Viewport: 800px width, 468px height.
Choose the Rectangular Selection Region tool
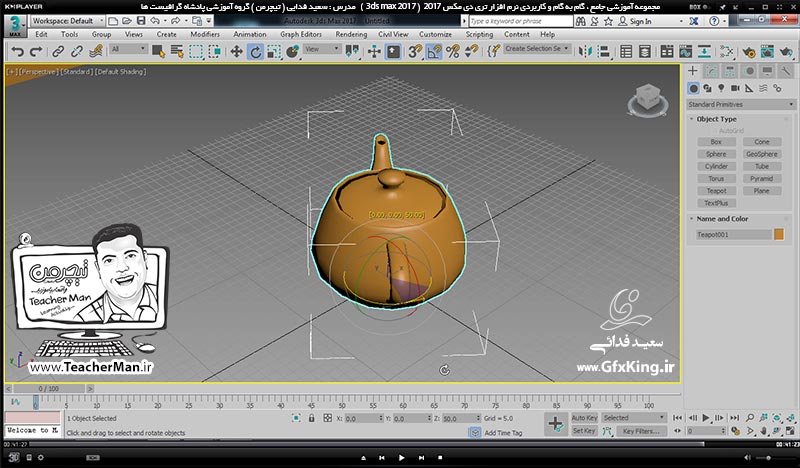coord(196,52)
